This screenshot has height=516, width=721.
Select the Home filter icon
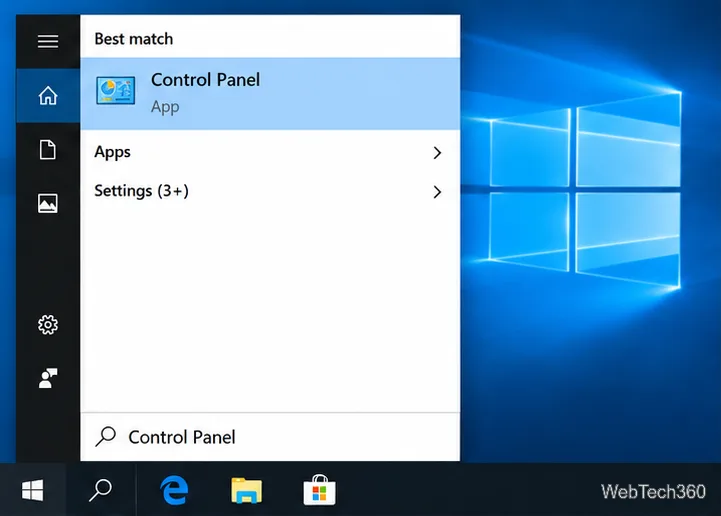[48, 96]
